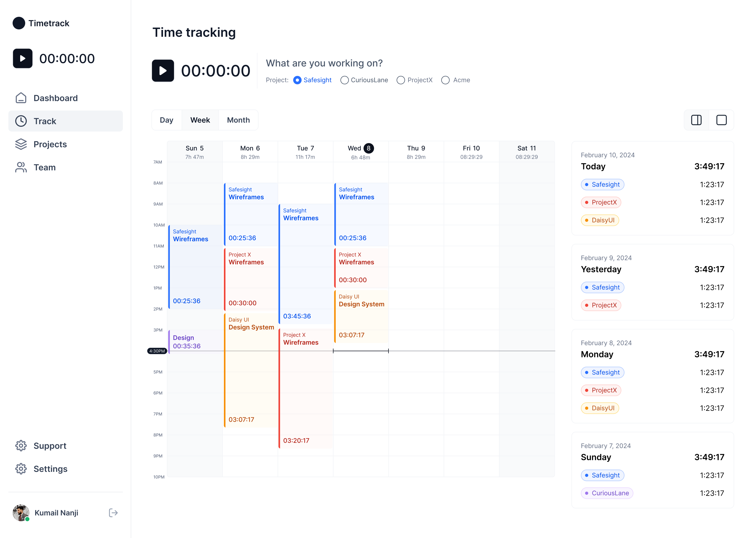756x538 pixels.
Task: Click the 4:30PM current time marker
Action: coord(157,351)
